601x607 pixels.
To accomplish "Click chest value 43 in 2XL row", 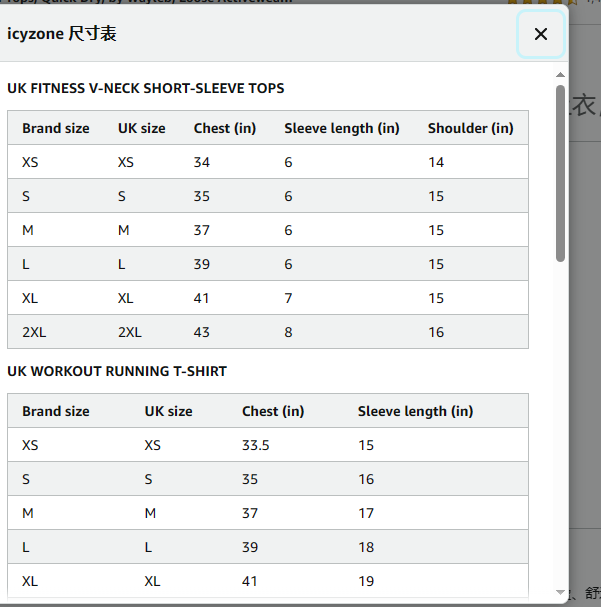I will coord(202,332).
